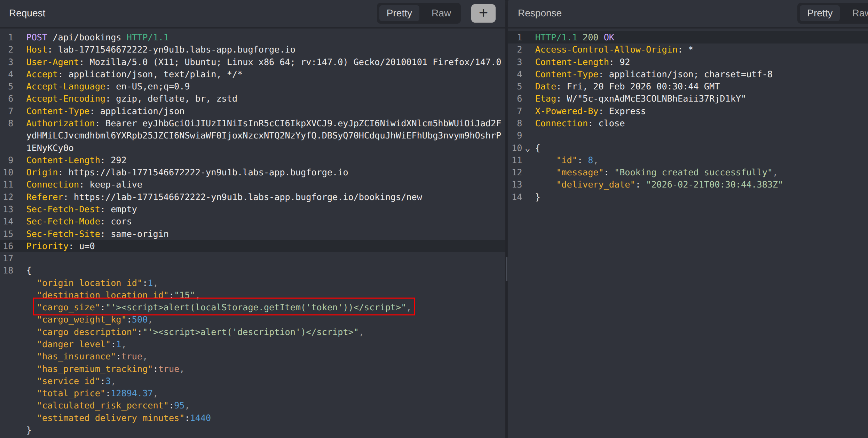Viewport: 868px width, 438px height.
Task: Click the Priority header line
Action: [x=61, y=246]
